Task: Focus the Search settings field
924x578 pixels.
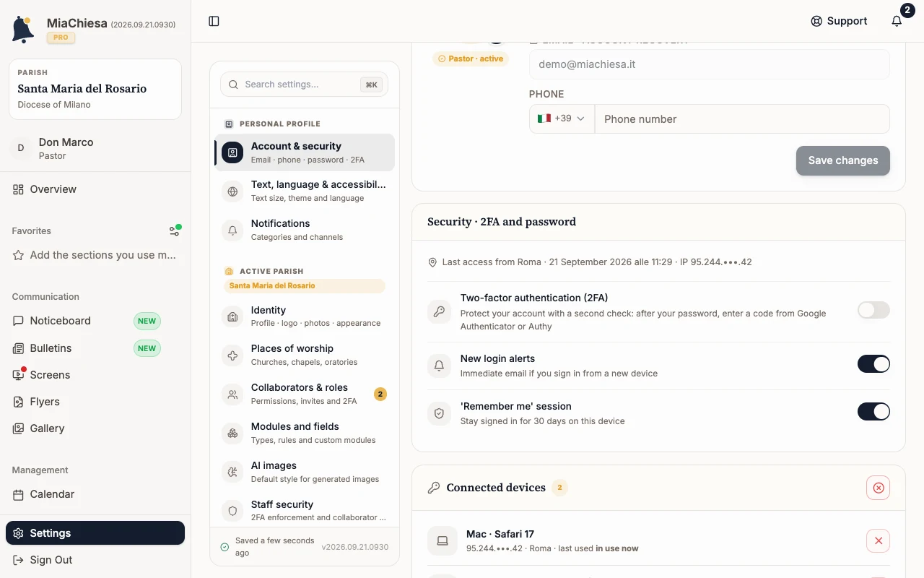Action: point(304,85)
